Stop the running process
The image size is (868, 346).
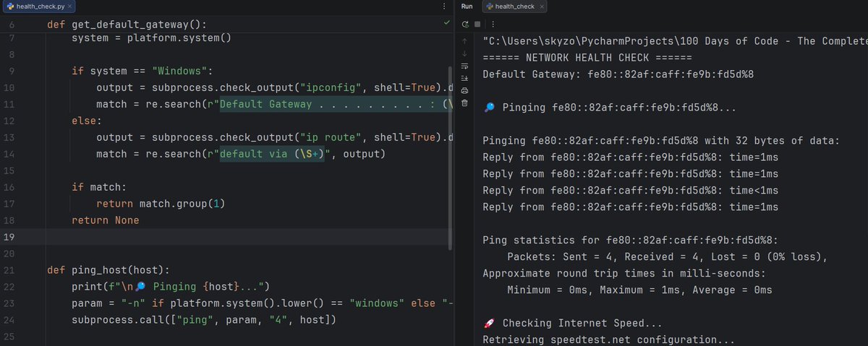477,24
